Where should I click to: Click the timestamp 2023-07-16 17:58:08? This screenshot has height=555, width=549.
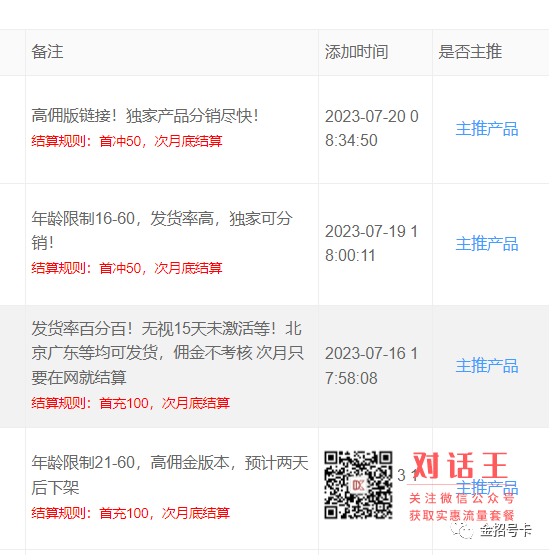[x=372, y=366]
